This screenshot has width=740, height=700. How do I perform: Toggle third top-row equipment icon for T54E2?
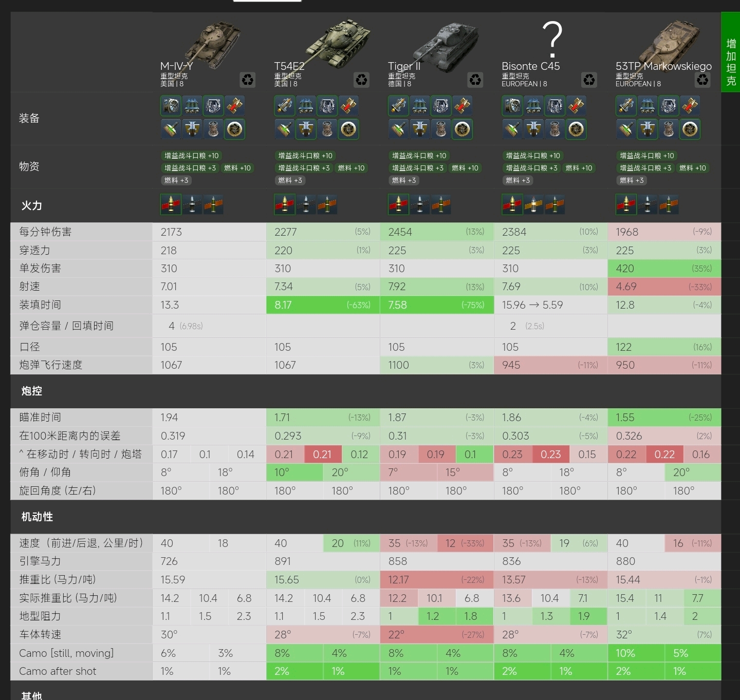coord(327,106)
